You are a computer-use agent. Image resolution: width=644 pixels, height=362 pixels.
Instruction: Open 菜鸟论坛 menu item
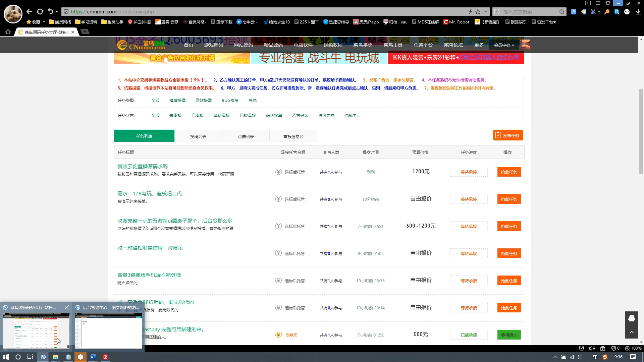point(453,45)
